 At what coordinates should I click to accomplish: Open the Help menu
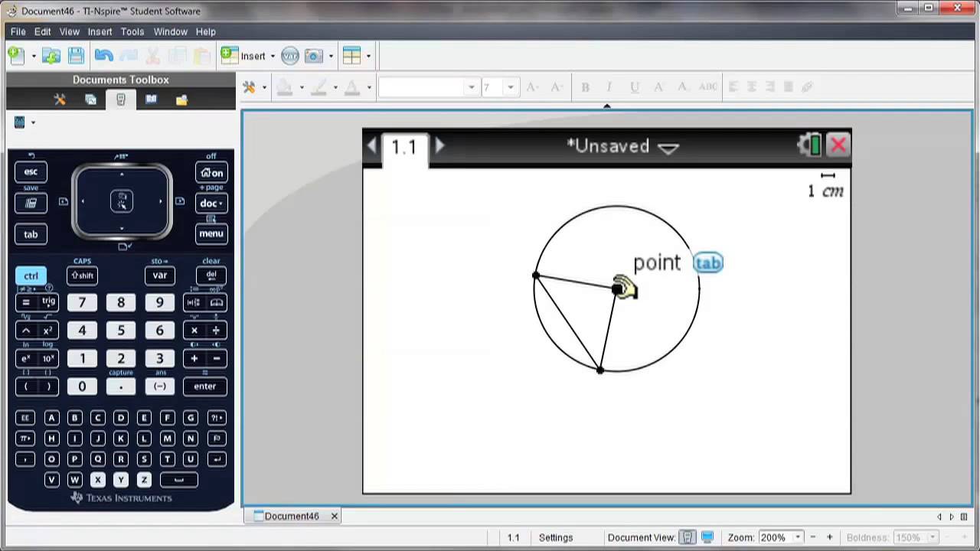click(x=206, y=31)
